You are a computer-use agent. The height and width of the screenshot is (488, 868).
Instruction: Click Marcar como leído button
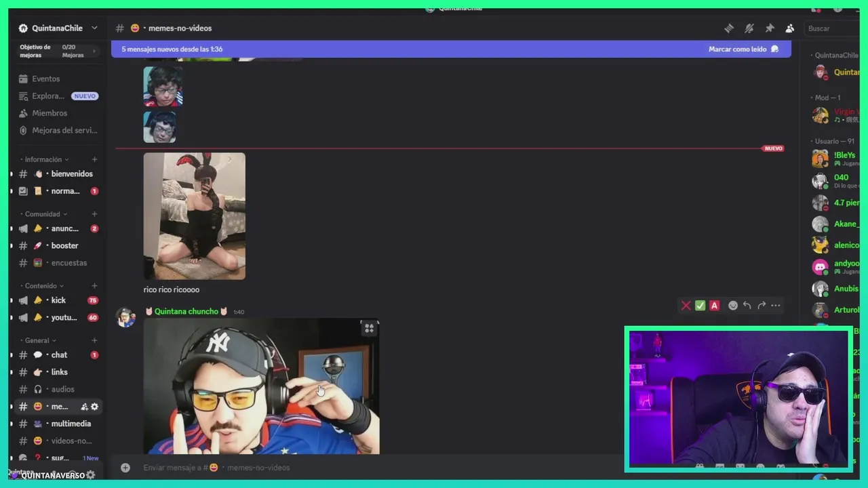tap(743, 49)
